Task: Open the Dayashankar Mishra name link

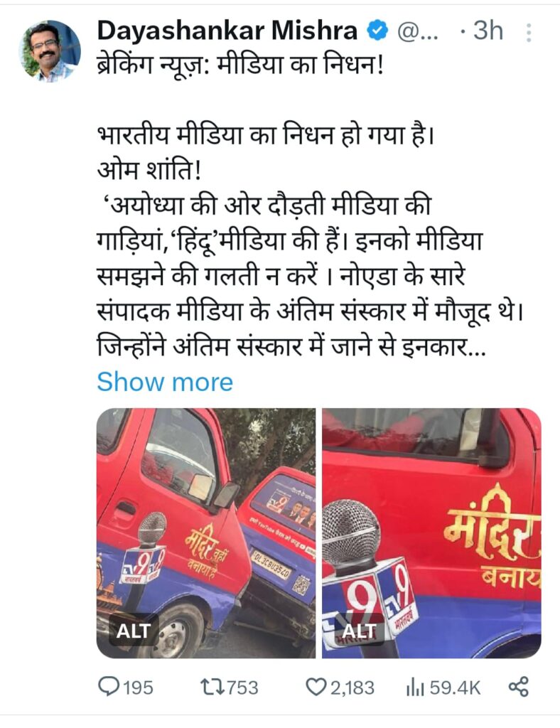Action: 227,31
